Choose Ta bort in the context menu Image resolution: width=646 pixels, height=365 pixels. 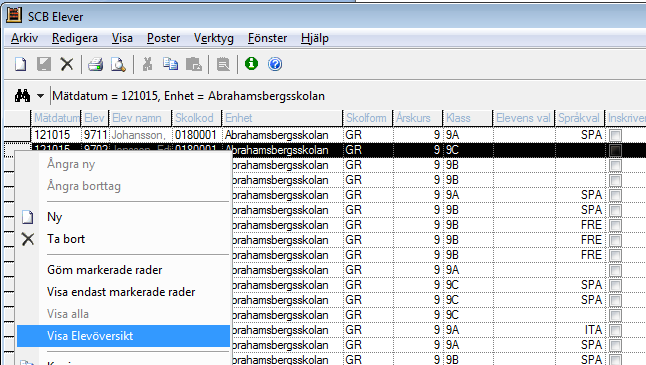coord(123,239)
